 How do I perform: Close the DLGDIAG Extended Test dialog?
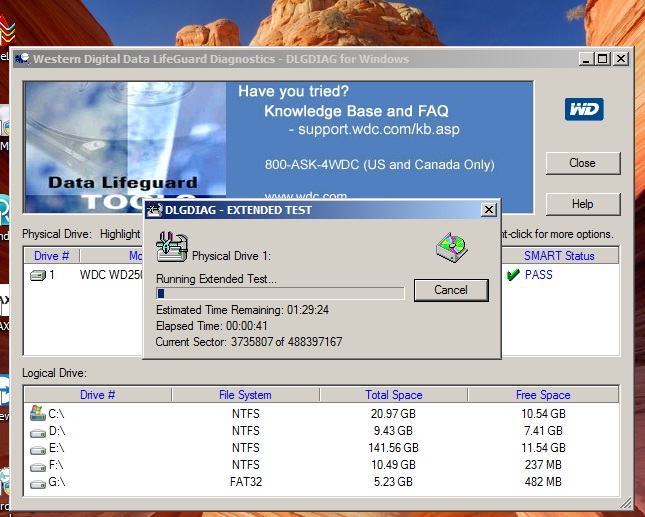488,210
